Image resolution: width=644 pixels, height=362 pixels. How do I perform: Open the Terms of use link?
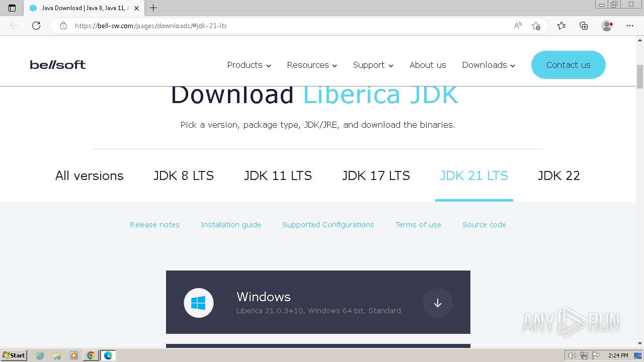click(418, 225)
